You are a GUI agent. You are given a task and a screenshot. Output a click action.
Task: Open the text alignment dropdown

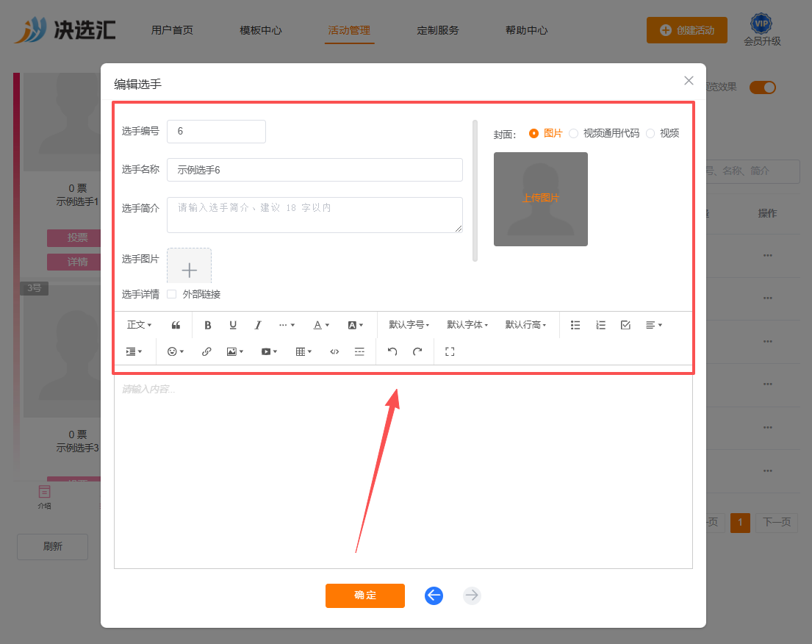(x=653, y=325)
